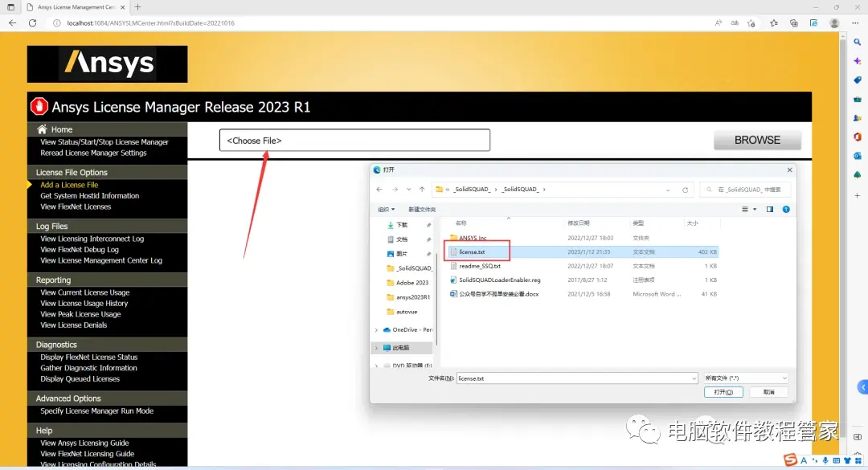This screenshot has width=868, height=470.
Task: Click the Edge sidebar search icon
Action: point(857,42)
